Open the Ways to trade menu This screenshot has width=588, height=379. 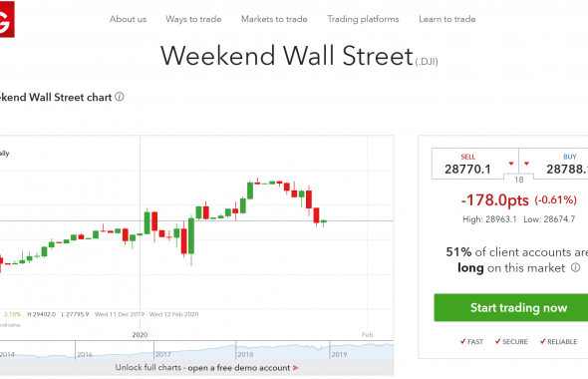[x=193, y=19]
